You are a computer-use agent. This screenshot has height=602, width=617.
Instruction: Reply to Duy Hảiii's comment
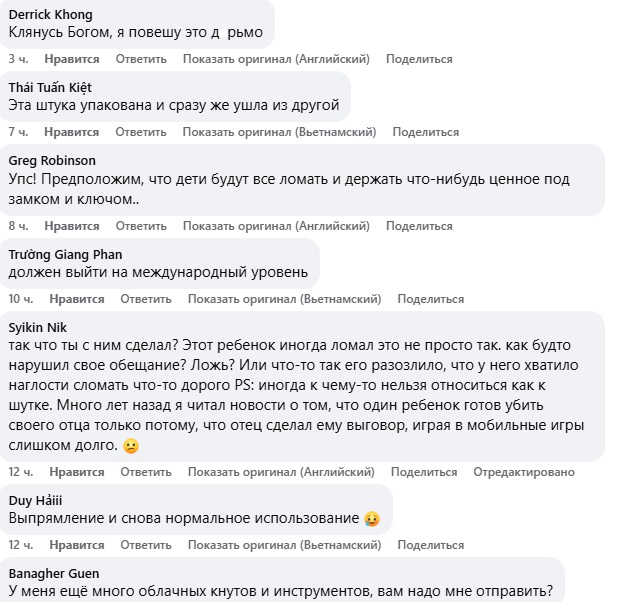coord(146,545)
